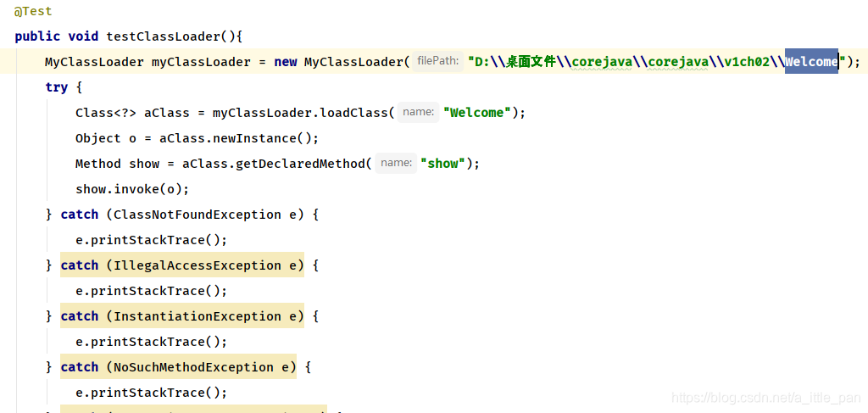This screenshot has width=868, height=413.
Task: Click the filePath parameter hint
Action: coord(438,61)
